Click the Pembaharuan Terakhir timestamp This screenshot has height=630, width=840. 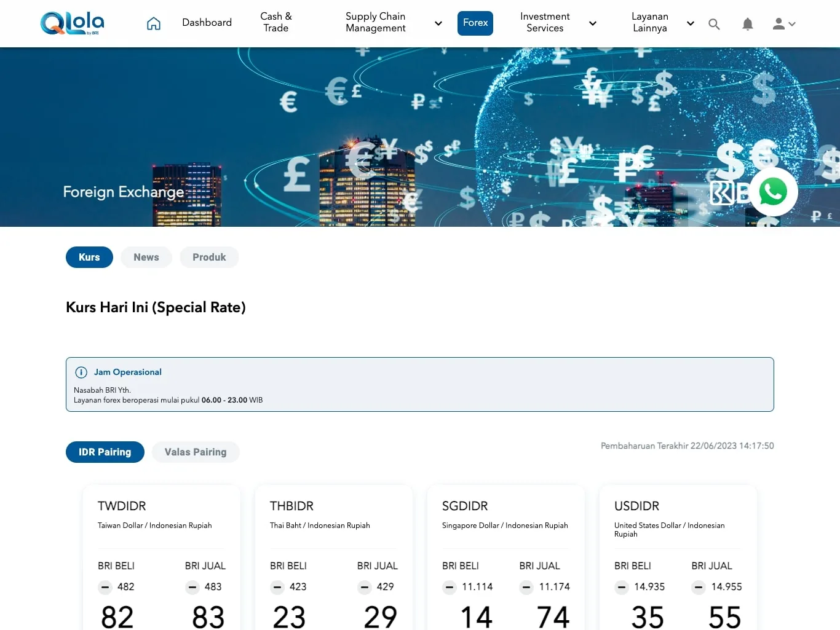[687, 446]
